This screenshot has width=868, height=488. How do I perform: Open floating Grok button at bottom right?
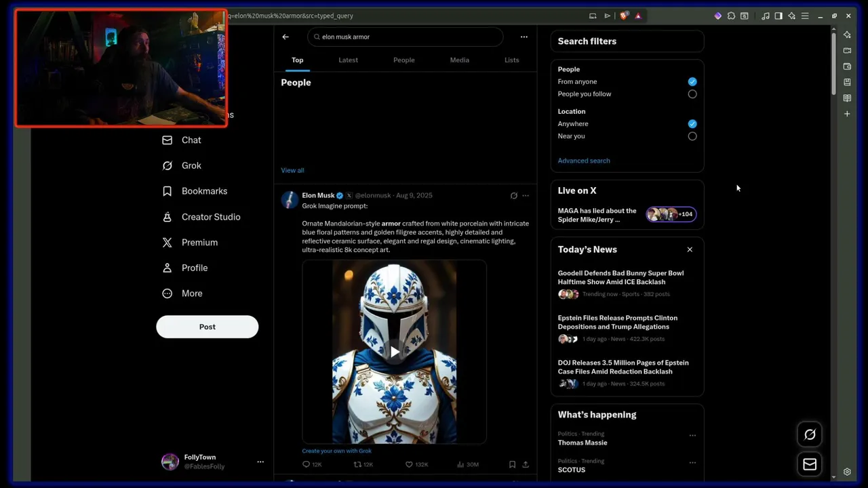pyautogui.click(x=810, y=435)
